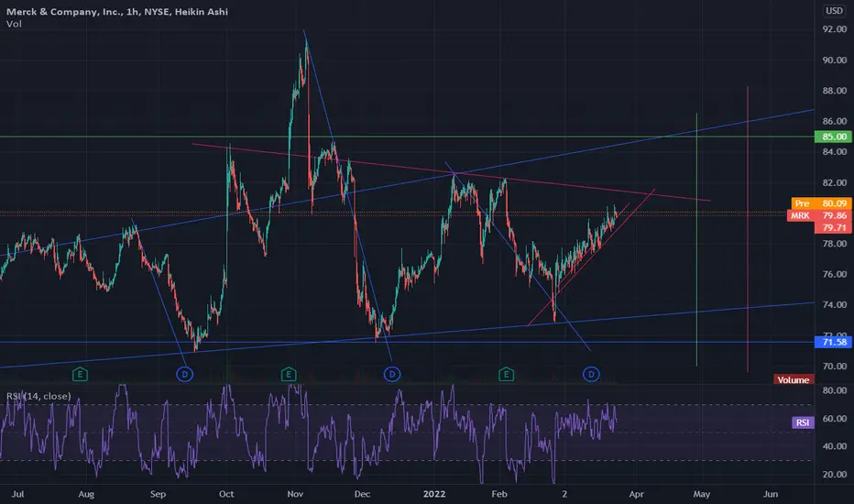The height and width of the screenshot is (504, 854).
Task: Click the earnings 'E' marker in early February
Action: (507, 374)
